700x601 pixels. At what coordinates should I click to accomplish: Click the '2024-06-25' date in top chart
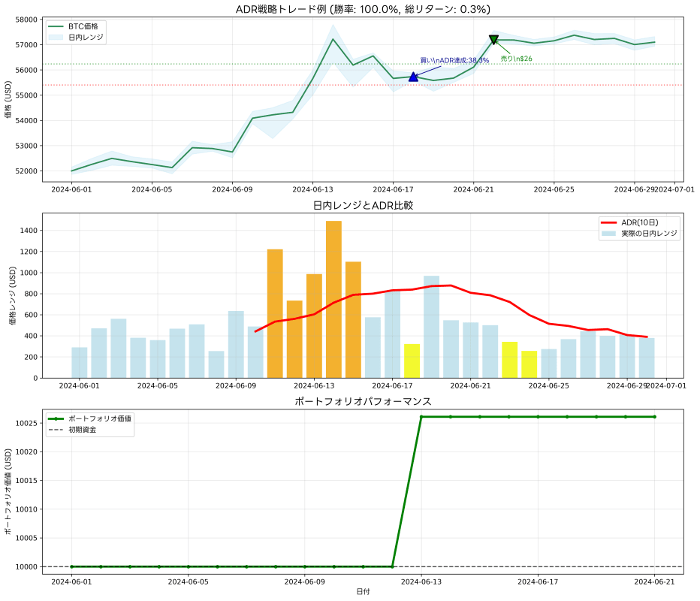[554, 189]
